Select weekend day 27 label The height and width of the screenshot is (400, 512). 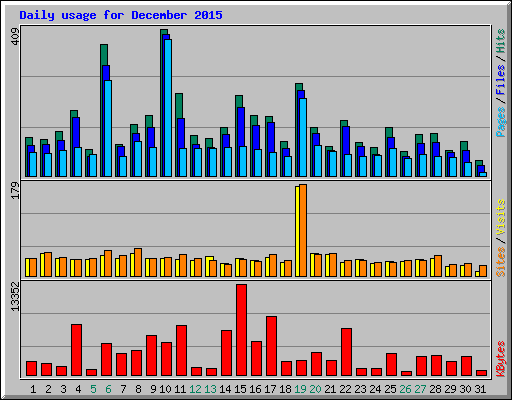[x=420, y=389]
